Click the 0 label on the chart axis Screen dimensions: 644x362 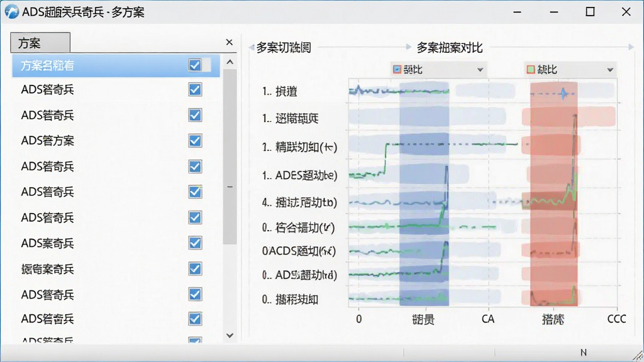tap(359, 319)
